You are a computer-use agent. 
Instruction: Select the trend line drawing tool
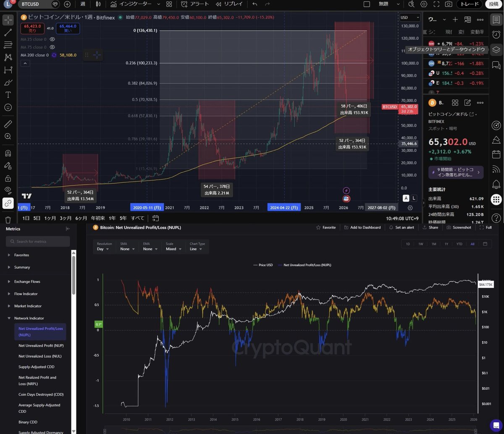click(x=8, y=32)
